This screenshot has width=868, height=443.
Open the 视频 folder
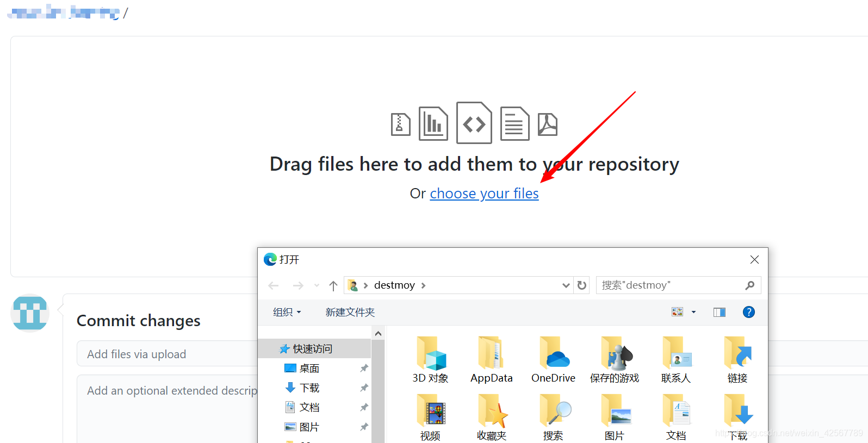(430, 417)
